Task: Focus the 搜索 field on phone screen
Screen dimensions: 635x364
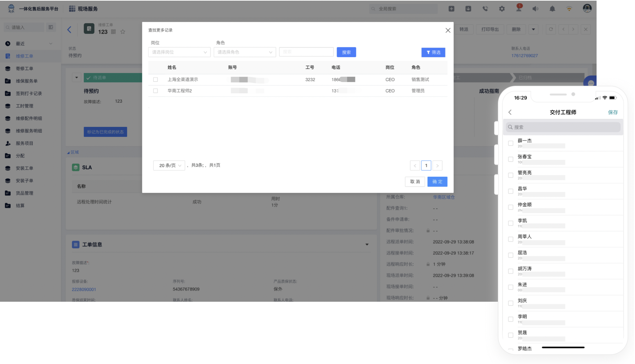Action: tap(563, 127)
